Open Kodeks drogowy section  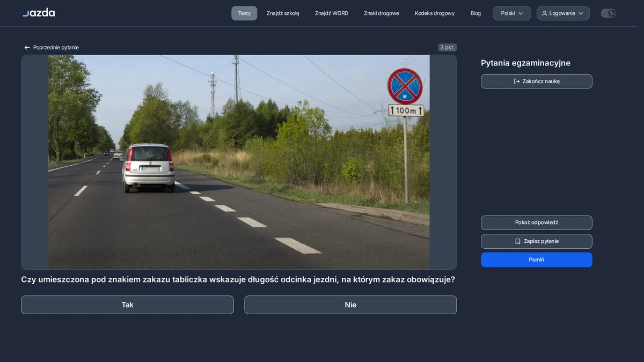click(x=435, y=13)
